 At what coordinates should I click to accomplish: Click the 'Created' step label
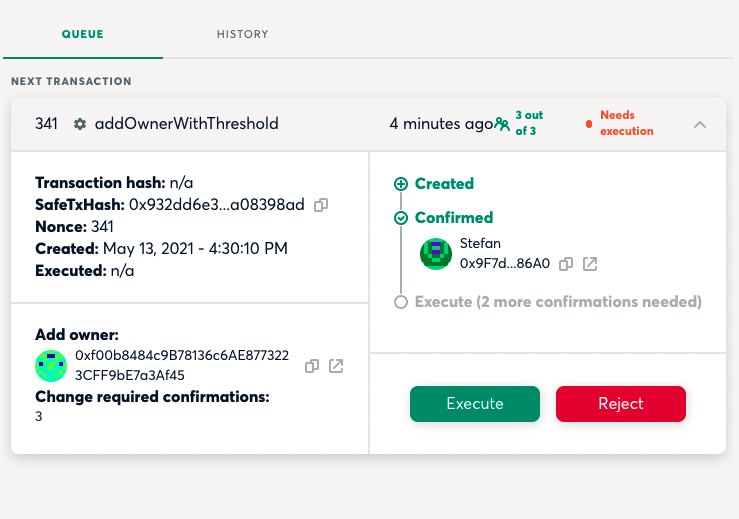[x=444, y=184]
